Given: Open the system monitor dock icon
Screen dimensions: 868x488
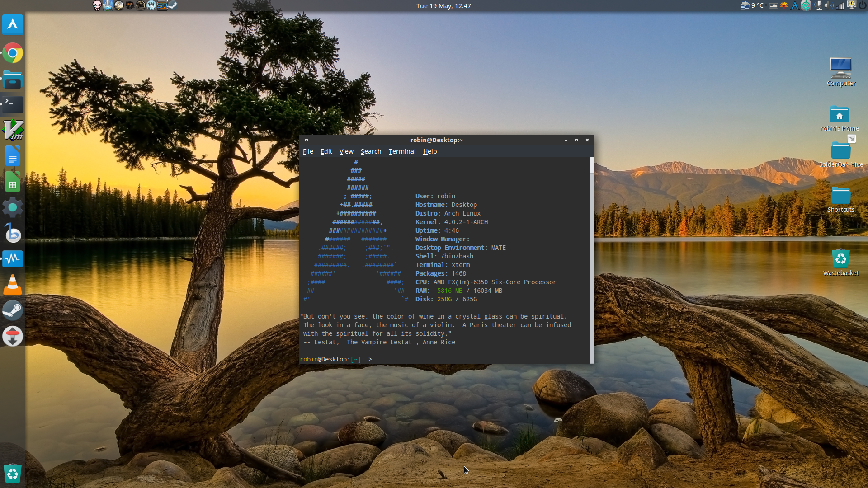Looking at the screenshot, I should (x=13, y=258).
